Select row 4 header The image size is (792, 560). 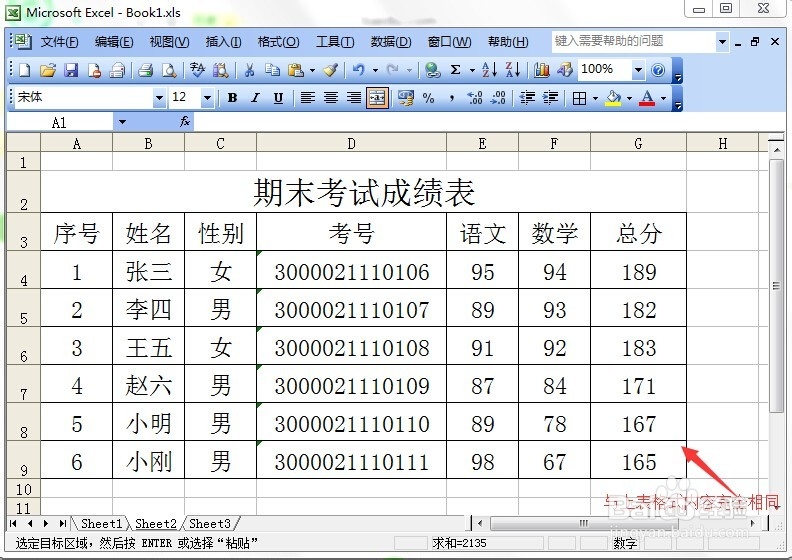tap(23, 270)
